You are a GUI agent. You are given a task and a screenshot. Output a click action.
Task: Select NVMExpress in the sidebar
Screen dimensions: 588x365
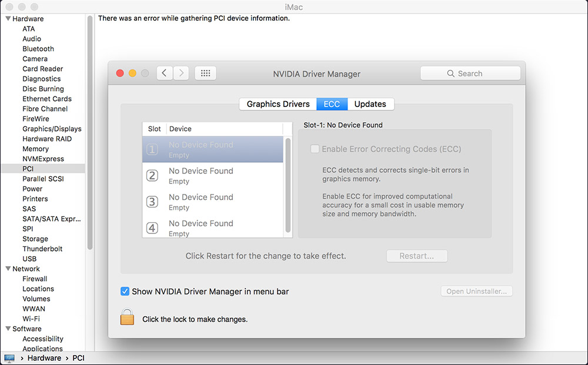[x=43, y=159]
